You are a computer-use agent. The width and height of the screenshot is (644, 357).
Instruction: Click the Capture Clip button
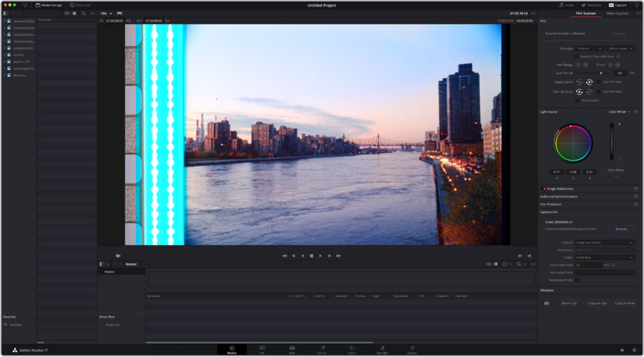coord(597,303)
